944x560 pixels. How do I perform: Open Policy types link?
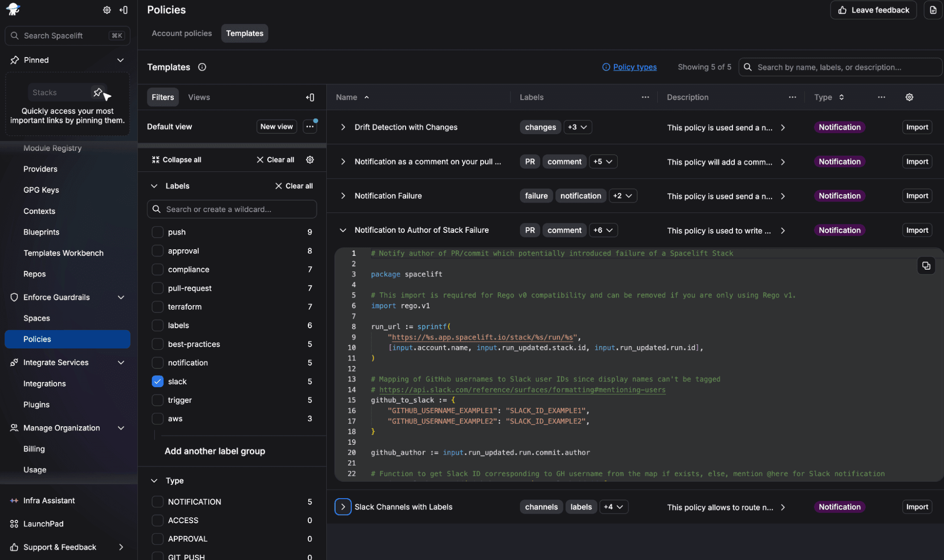click(x=635, y=67)
